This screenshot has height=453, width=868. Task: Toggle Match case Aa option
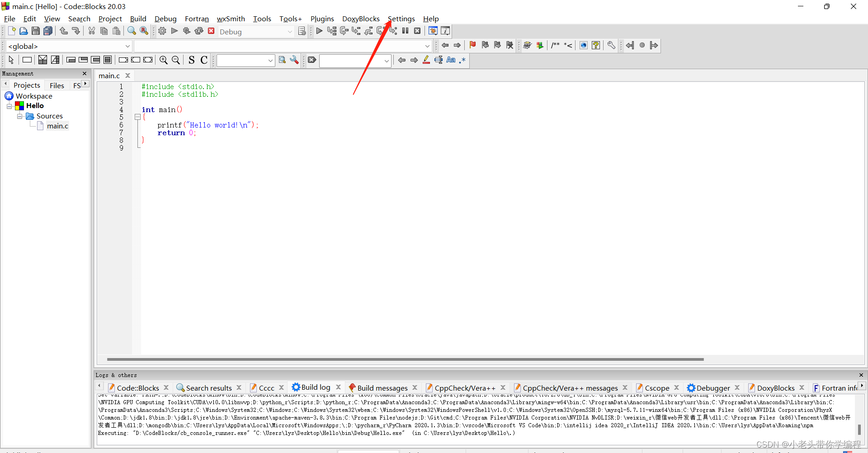(x=451, y=60)
